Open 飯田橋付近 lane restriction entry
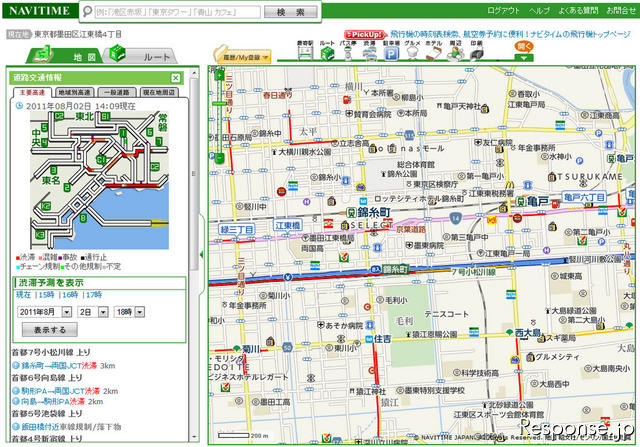Image resolution: width=640 pixels, height=447 pixels. click(71, 427)
